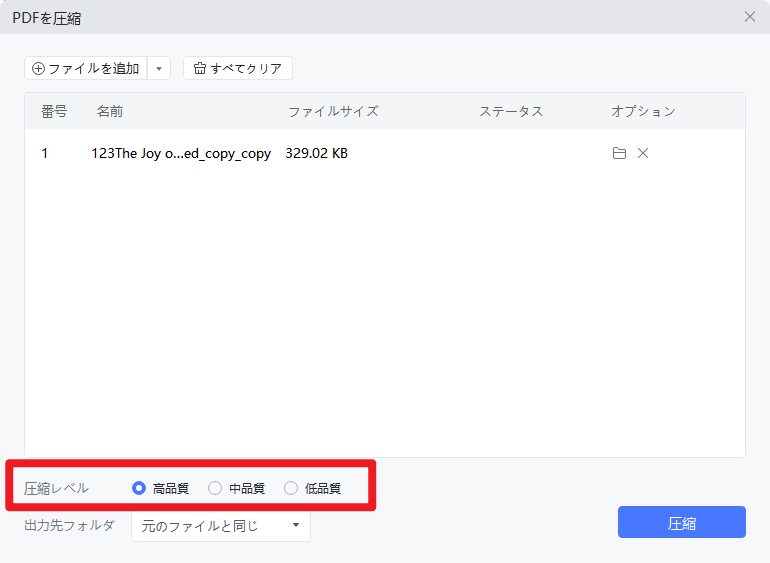The height and width of the screenshot is (563, 770).
Task: Click the 圧縮レベル label
Action: (56, 488)
